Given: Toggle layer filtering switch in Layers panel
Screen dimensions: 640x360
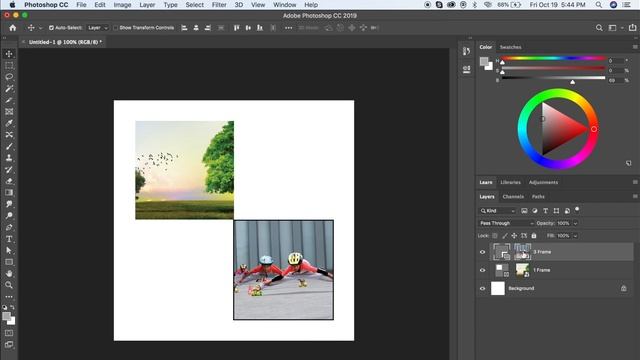Looking at the screenshot, I should (577, 209).
